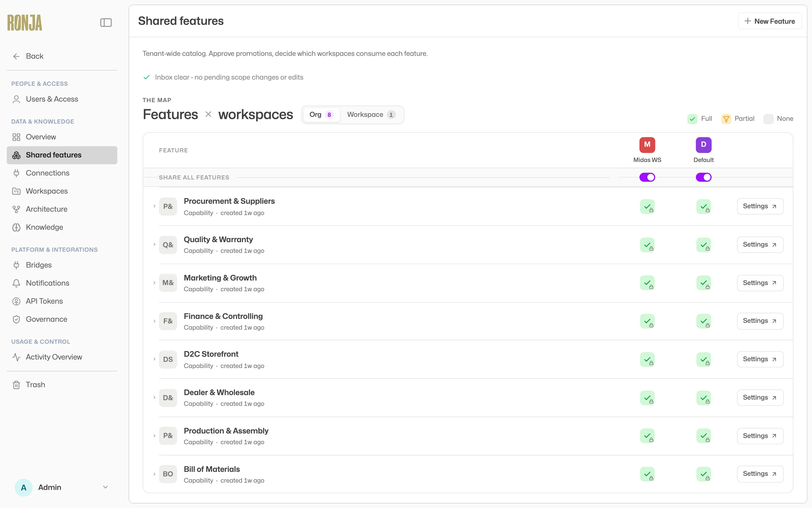This screenshot has width=812, height=508.
Task: Click the Notifications bell icon
Action: (x=16, y=283)
